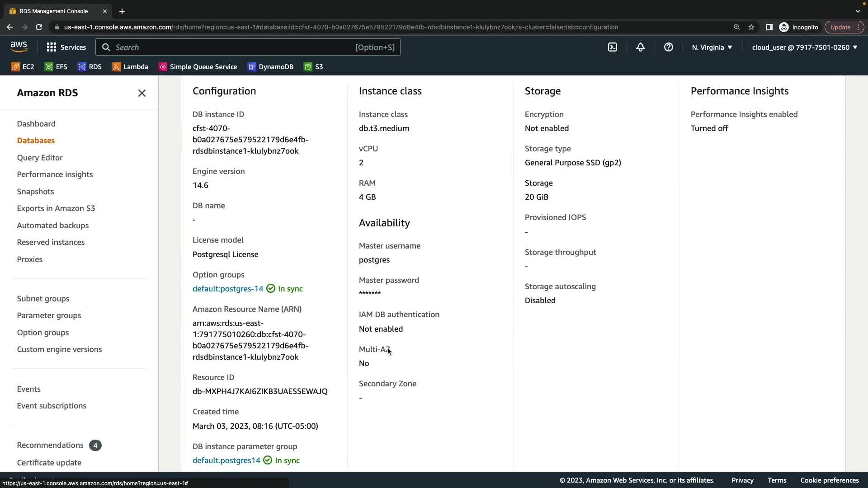Open the S3 favorites shortcut

coord(313,67)
